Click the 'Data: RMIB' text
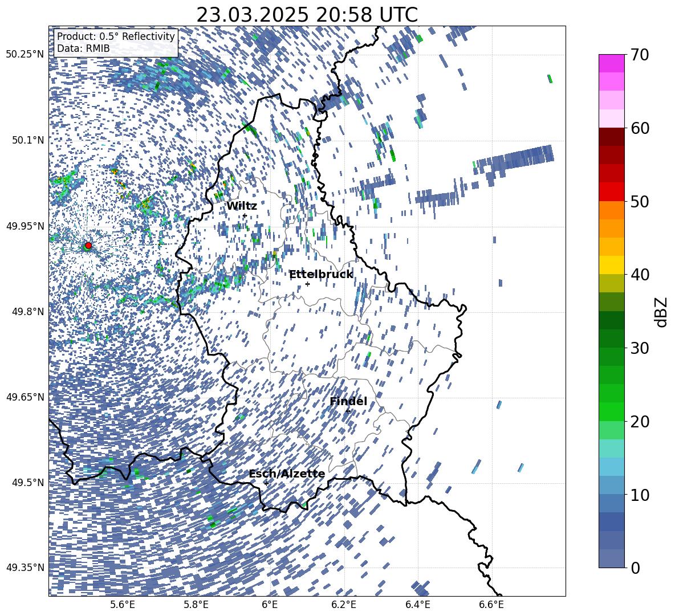Screen dimensions: 675x616 click(x=83, y=48)
